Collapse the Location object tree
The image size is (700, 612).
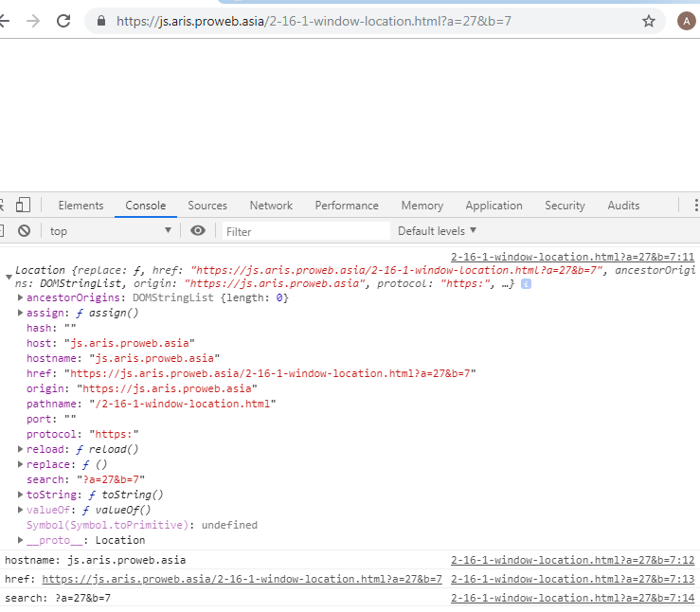[9, 278]
